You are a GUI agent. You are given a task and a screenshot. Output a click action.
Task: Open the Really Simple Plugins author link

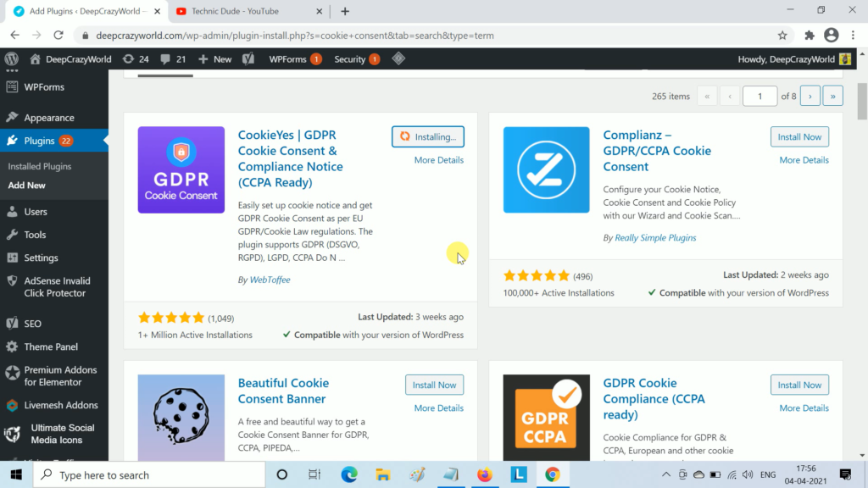(655, 237)
